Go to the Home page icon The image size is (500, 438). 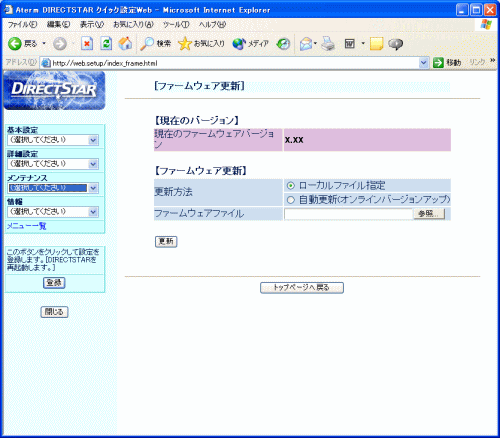click(x=125, y=44)
